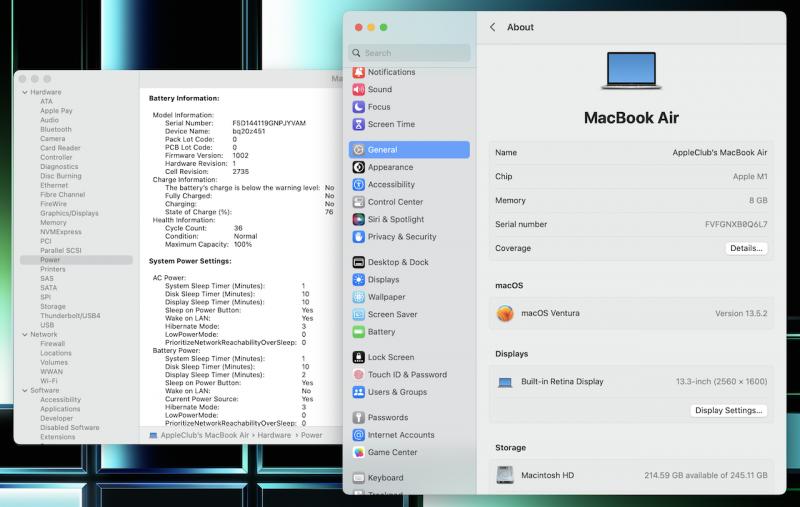Select Desktop & Dock icon
800x507 pixels.
click(x=359, y=262)
